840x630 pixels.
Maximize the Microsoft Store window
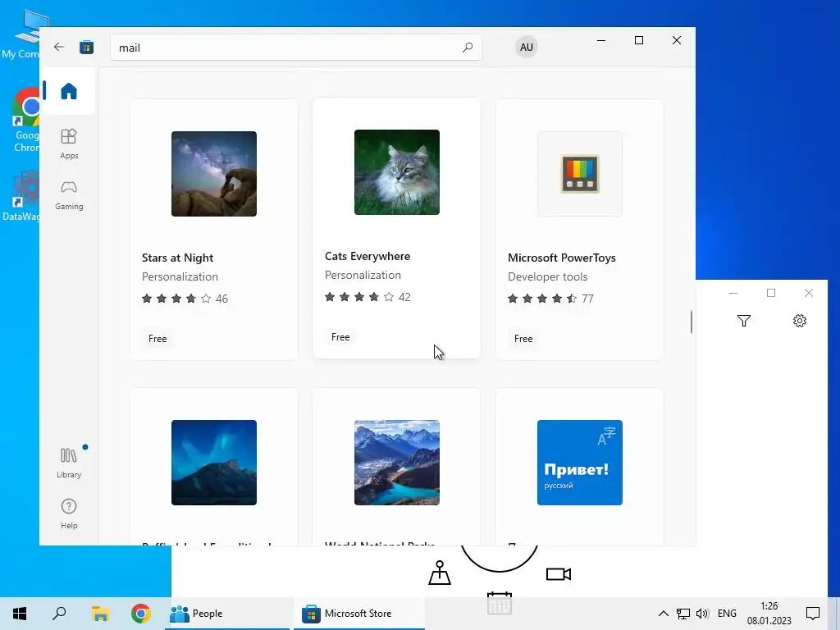[638, 40]
